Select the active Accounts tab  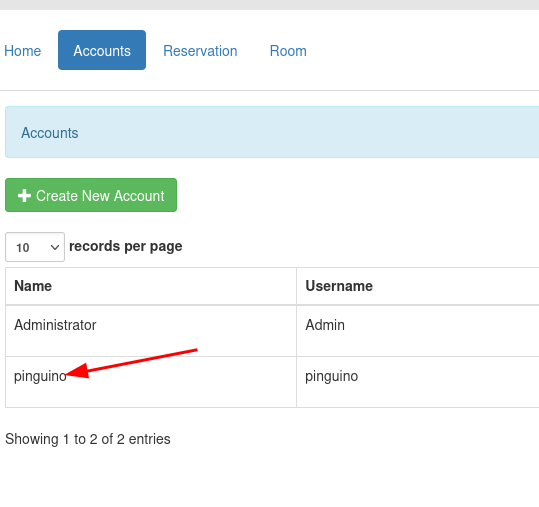coord(102,50)
